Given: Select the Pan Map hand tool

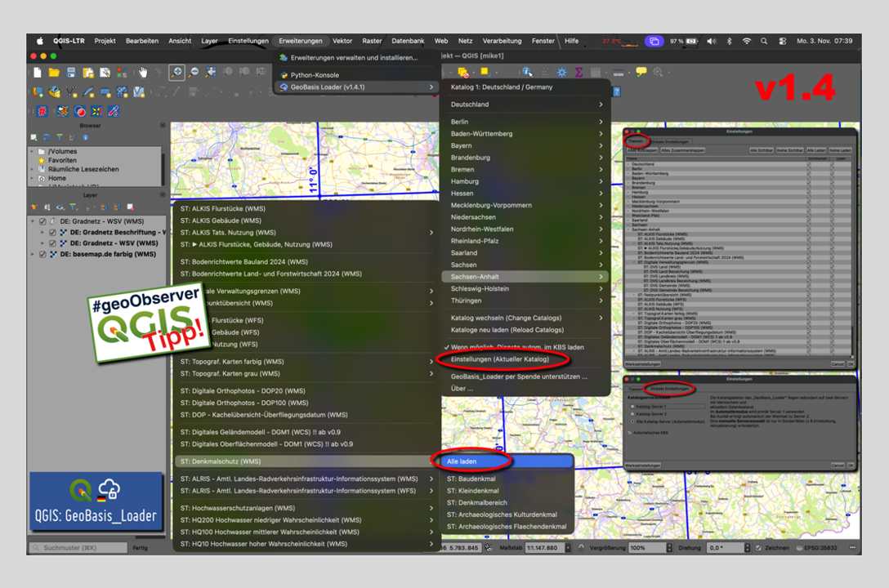Looking at the screenshot, I should (x=143, y=73).
